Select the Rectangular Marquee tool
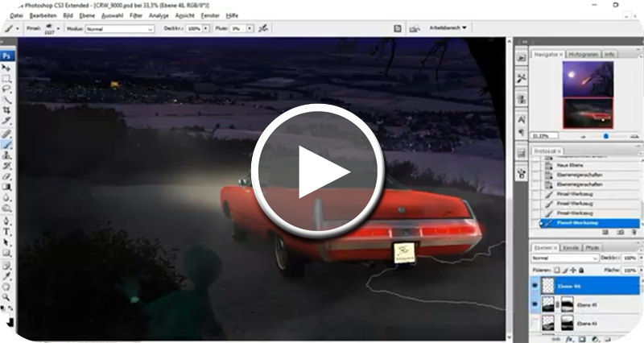The height and width of the screenshot is (343, 644). point(6,80)
